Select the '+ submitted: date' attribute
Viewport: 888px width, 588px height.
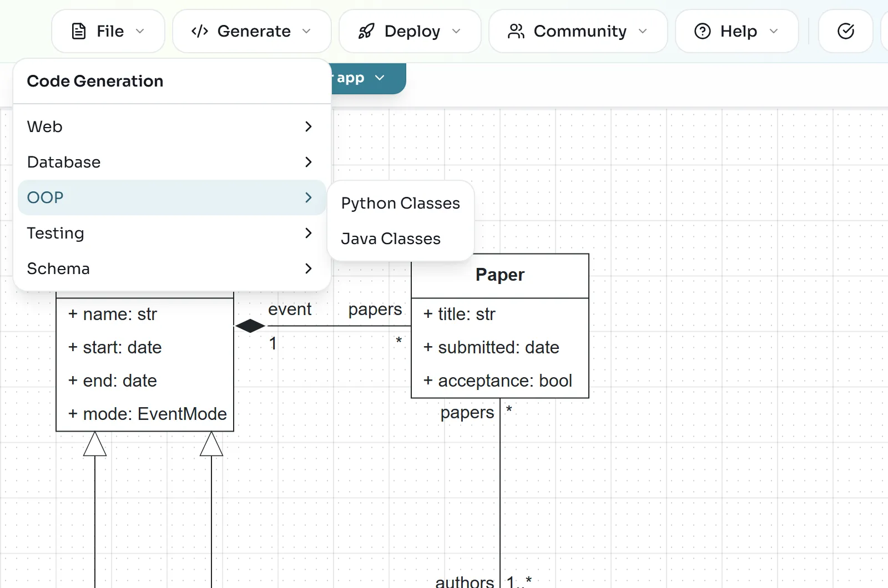point(491,348)
